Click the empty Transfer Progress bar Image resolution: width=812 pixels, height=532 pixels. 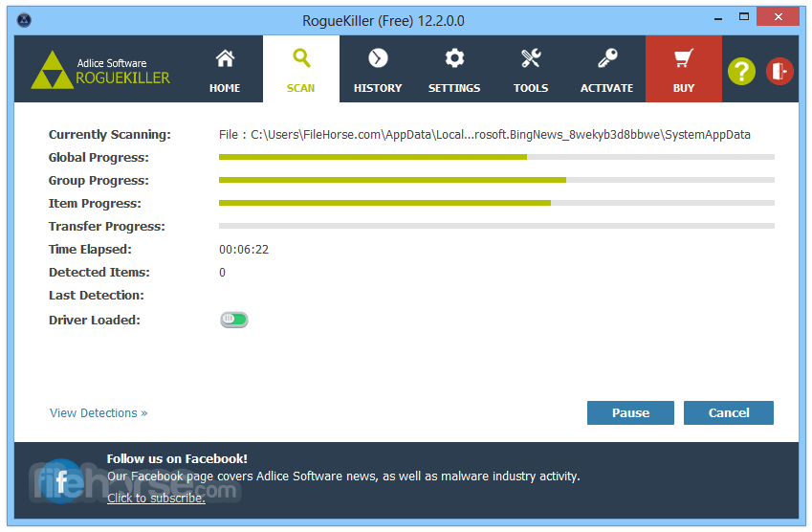496,226
